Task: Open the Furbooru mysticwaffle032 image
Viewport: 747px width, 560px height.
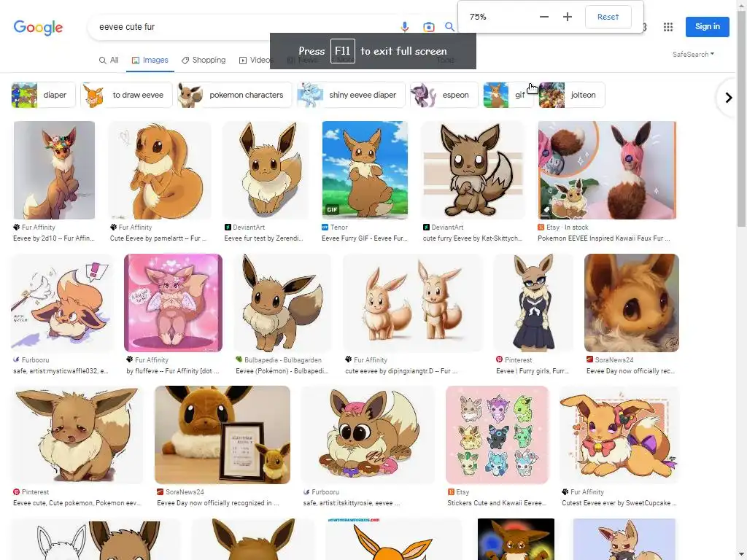Action: pos(63,303)
